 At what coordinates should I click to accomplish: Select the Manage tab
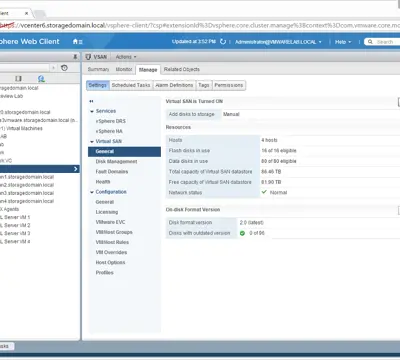[x=148, y=70]
